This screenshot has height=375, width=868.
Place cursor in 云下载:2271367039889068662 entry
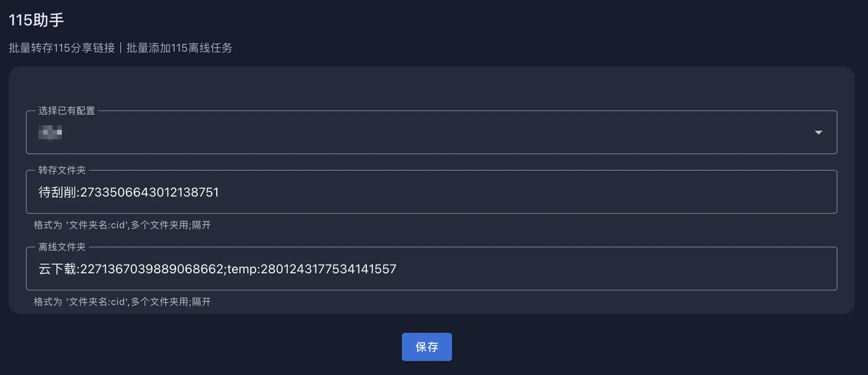click(131, 269)
